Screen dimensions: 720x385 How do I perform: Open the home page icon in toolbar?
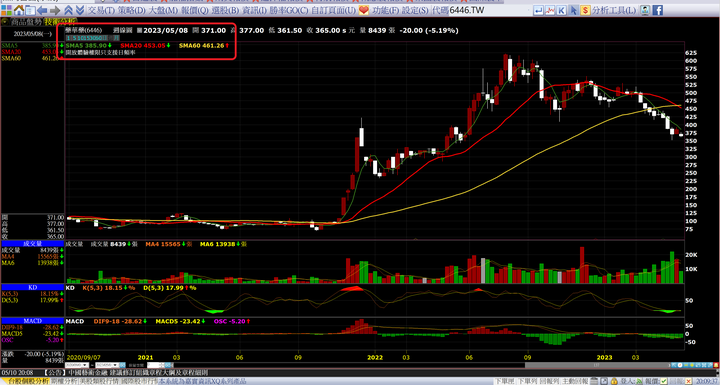click(19, 10)
